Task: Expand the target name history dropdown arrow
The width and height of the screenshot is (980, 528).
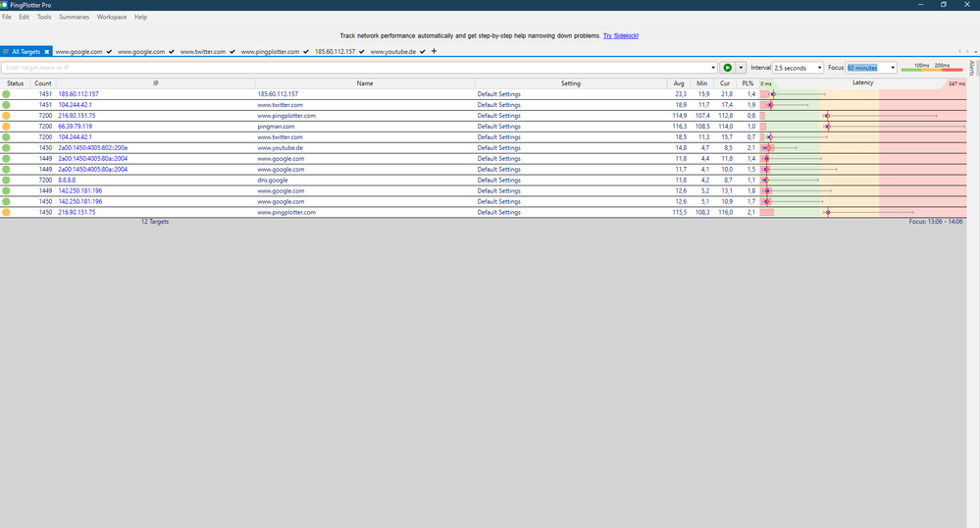Action: [713, 68]
